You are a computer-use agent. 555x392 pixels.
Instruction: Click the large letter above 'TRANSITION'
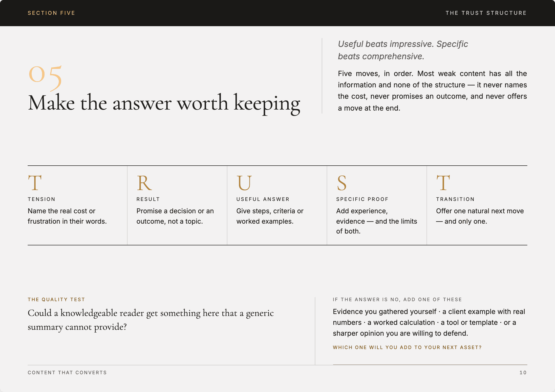click(443, 183)
